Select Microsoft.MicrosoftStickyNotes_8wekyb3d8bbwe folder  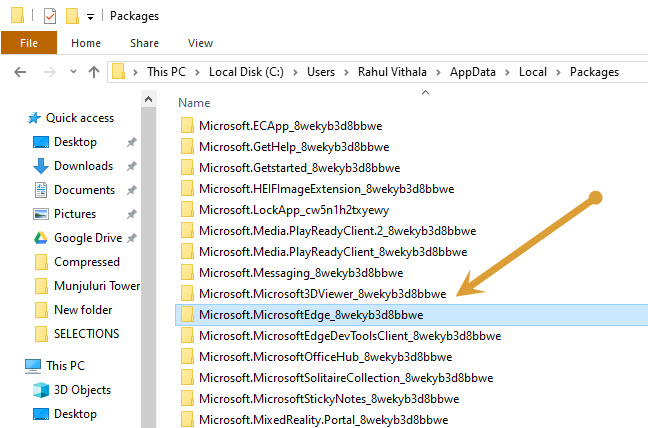[x=320, y=399]
